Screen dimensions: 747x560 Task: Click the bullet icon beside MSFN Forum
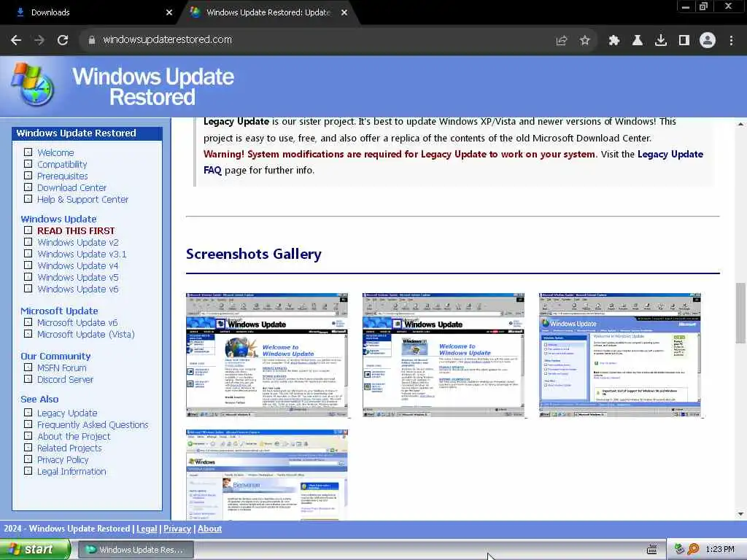(28, 367)
